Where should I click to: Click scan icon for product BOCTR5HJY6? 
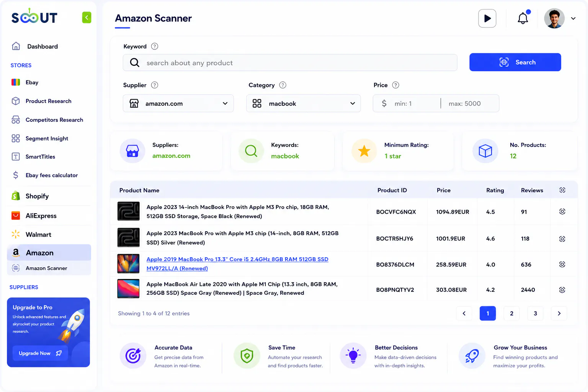coord(562,239)
